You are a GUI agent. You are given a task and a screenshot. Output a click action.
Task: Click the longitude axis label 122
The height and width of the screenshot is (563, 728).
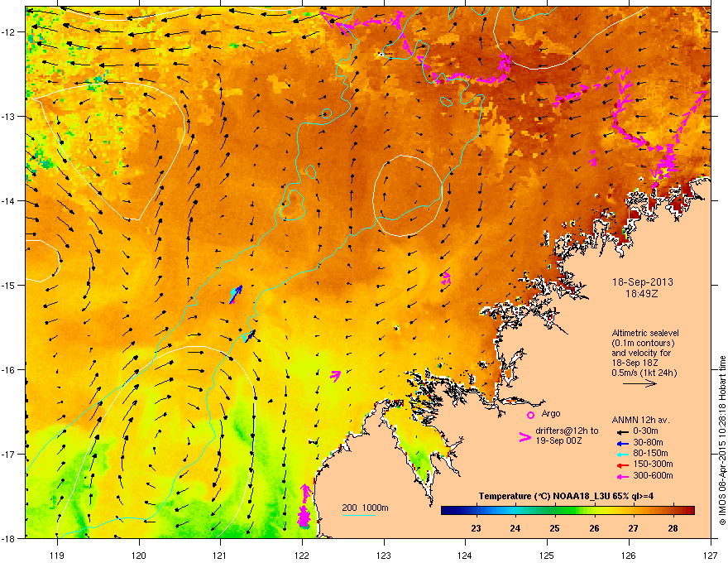pyautogui.click(x=302, y=555)
